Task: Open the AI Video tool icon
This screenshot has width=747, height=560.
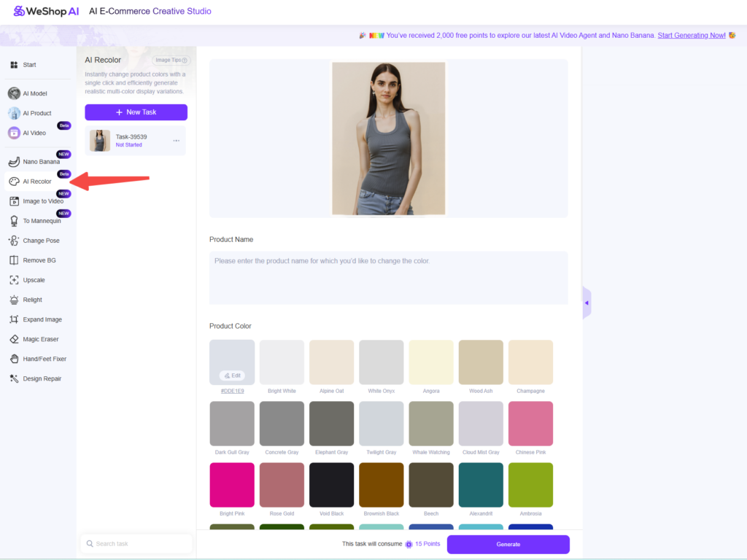Action: (14, 133)
